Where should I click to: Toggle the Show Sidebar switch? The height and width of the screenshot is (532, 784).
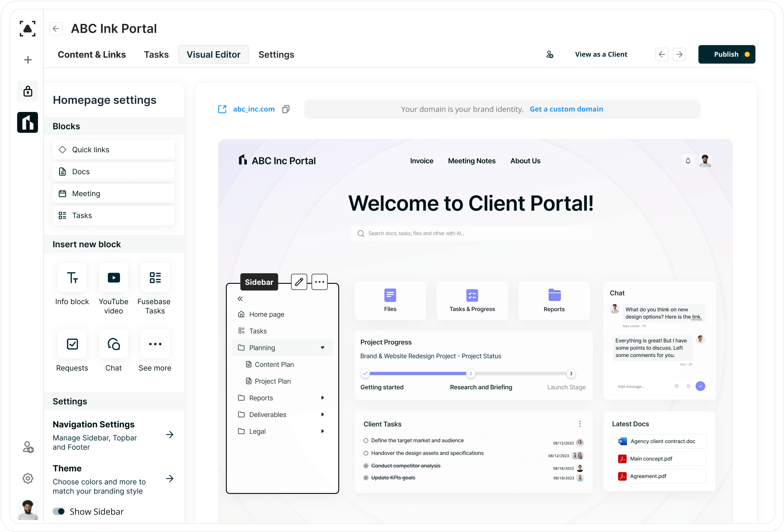click(x=59, y=511)
